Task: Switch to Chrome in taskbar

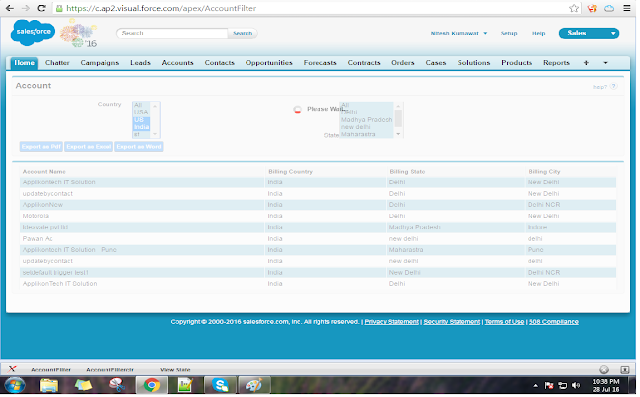Action: [152, 385]
